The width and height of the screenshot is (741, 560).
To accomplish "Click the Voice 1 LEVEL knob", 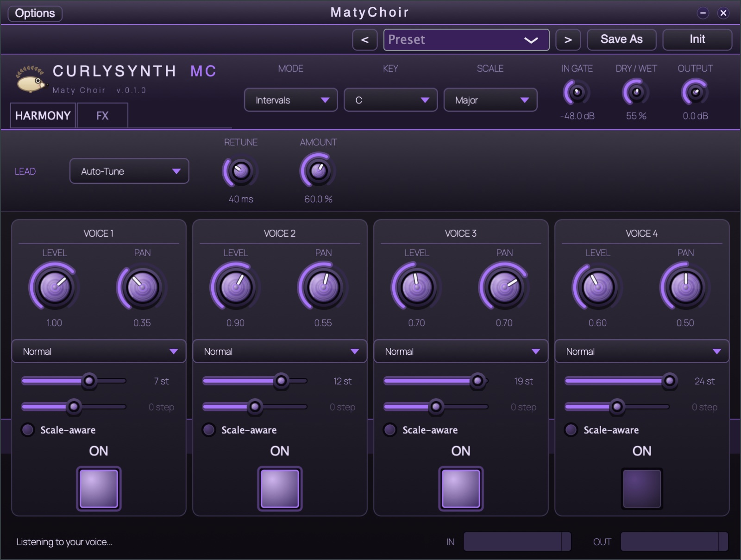I will click(x=55, y=287).
